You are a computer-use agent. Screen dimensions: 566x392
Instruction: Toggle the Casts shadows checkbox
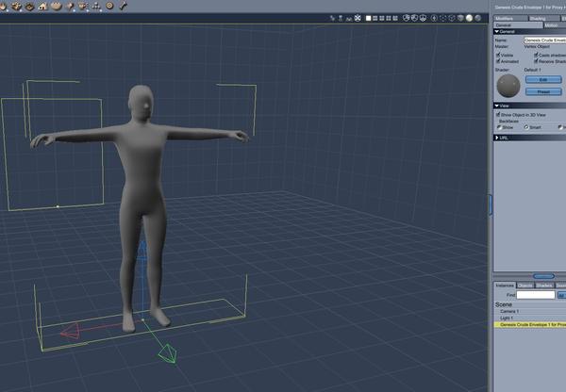point(536,55)
